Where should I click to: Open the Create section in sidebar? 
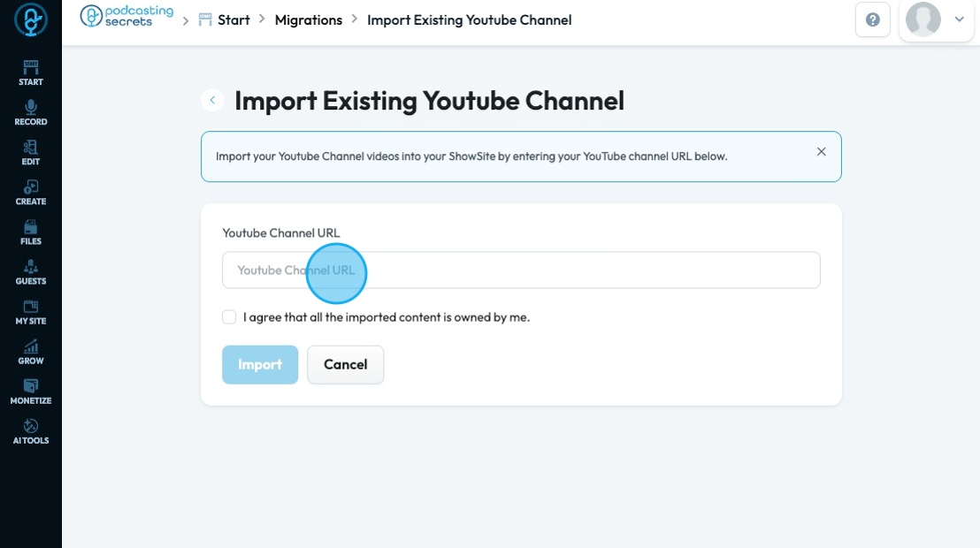click(x=31, y=193)
